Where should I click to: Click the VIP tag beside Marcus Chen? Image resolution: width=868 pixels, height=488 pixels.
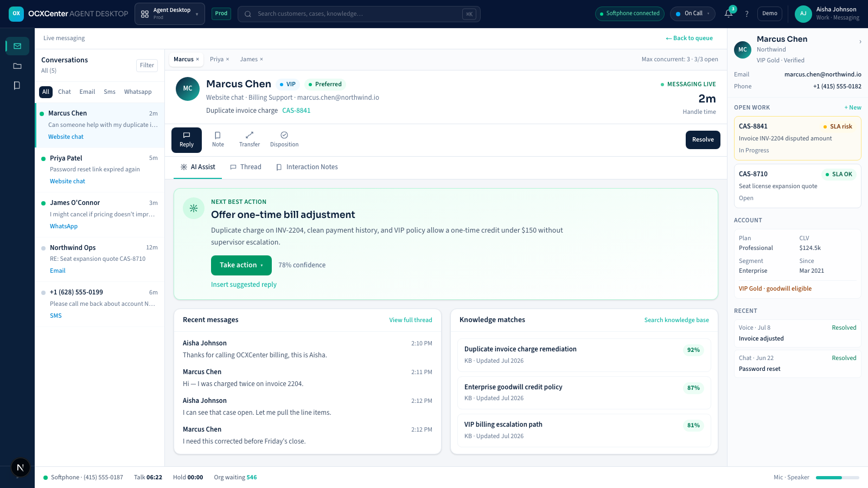coord(288,84)
